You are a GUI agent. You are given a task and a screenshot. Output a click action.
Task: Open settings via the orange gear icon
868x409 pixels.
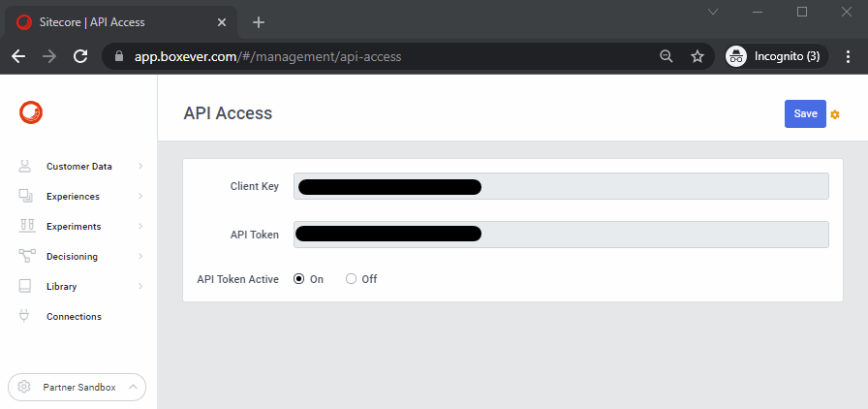[x=835, y=114]
